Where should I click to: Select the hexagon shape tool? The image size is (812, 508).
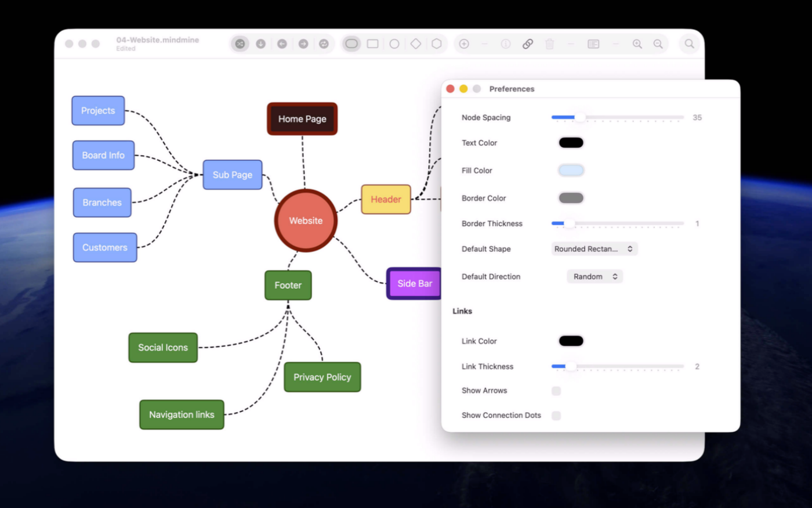point(437,44)
